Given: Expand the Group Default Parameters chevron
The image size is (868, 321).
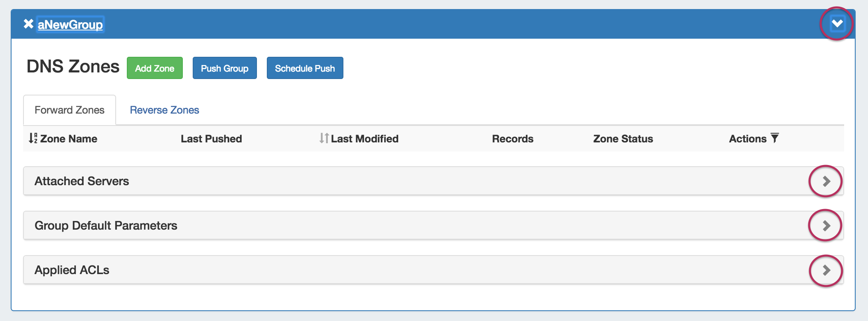Looking at the screenshot, I should pyautogui.click(x=826, y=226).
